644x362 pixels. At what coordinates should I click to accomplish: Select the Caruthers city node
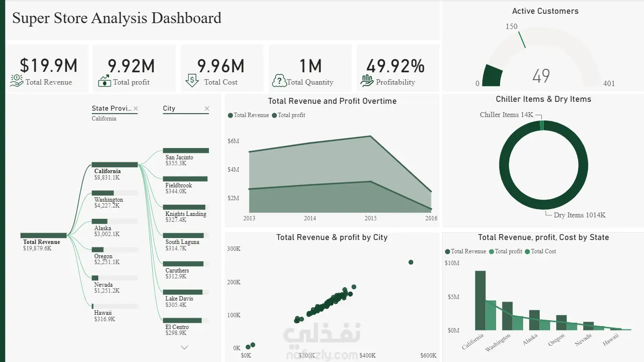point(186,264)
